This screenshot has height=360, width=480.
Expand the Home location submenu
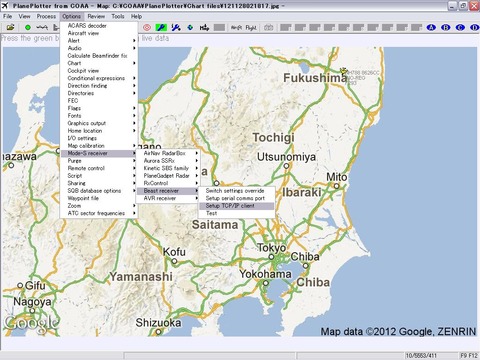coord(99,131)
